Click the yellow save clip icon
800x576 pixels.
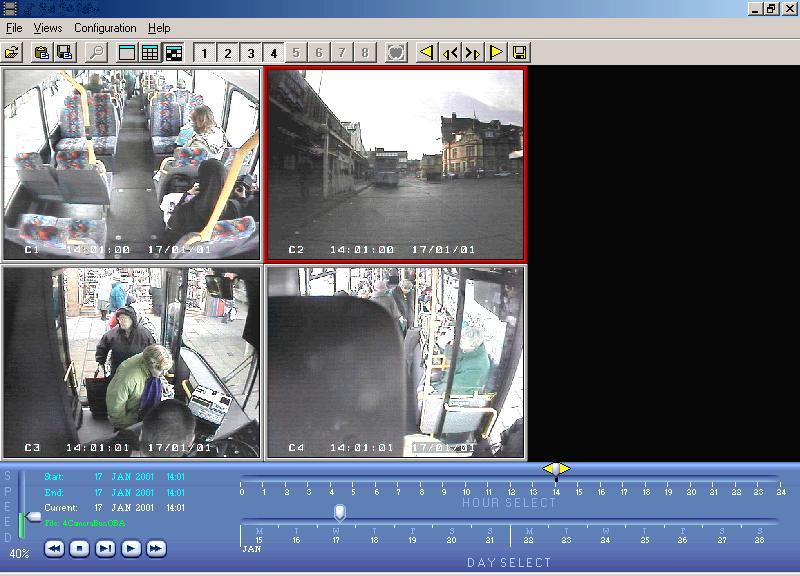(519, 52)
